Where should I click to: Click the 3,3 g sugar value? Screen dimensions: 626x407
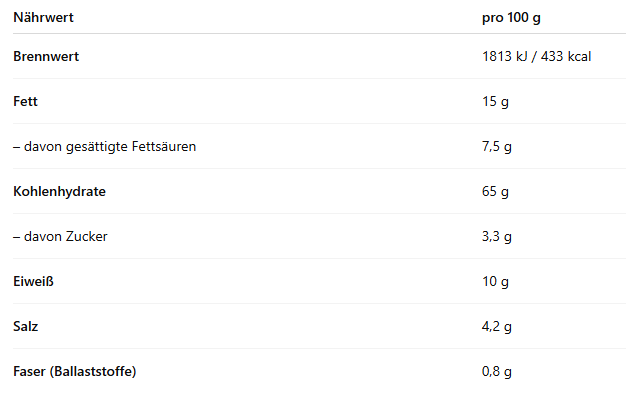(x=497, y=236)
